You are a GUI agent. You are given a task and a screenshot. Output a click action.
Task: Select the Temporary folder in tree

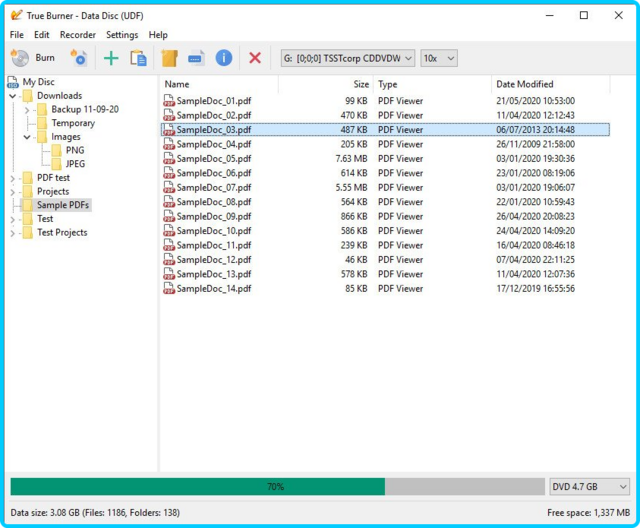coord(73,123)
